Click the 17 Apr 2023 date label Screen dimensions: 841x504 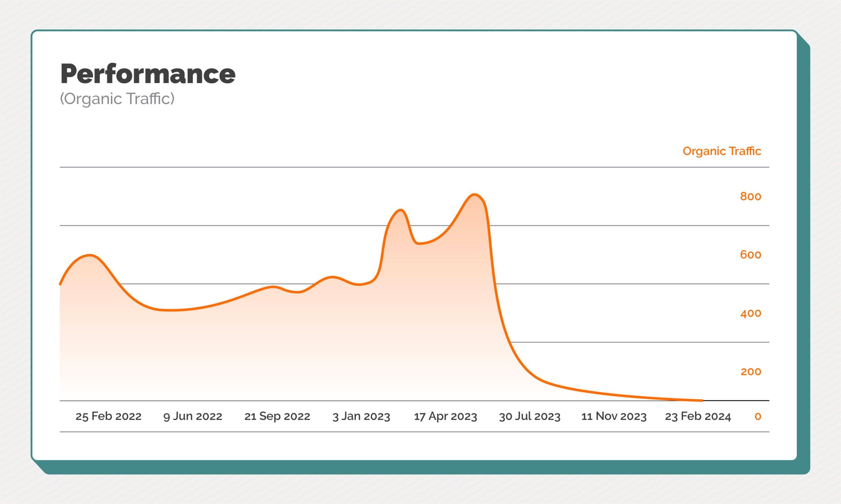(x=445, y=416)
